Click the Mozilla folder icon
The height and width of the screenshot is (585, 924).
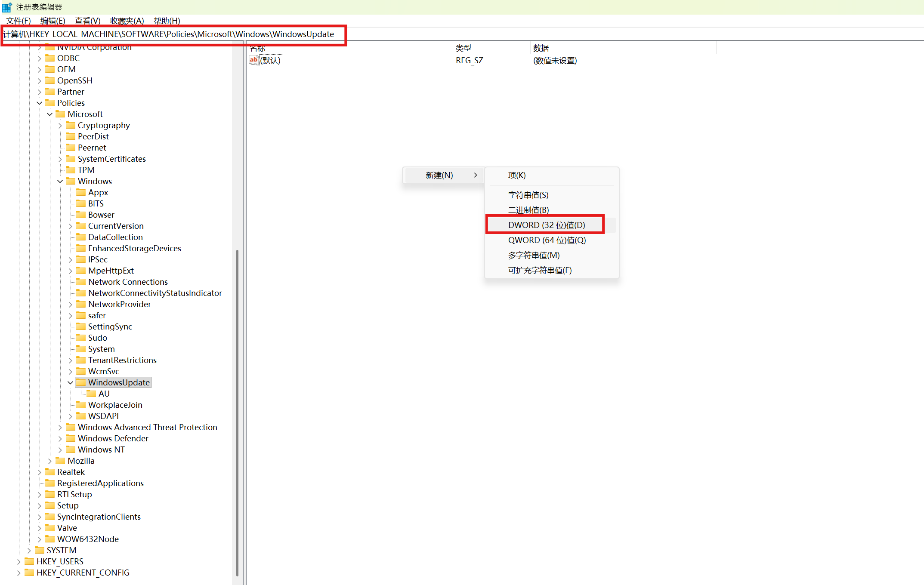tap(60, 461)
